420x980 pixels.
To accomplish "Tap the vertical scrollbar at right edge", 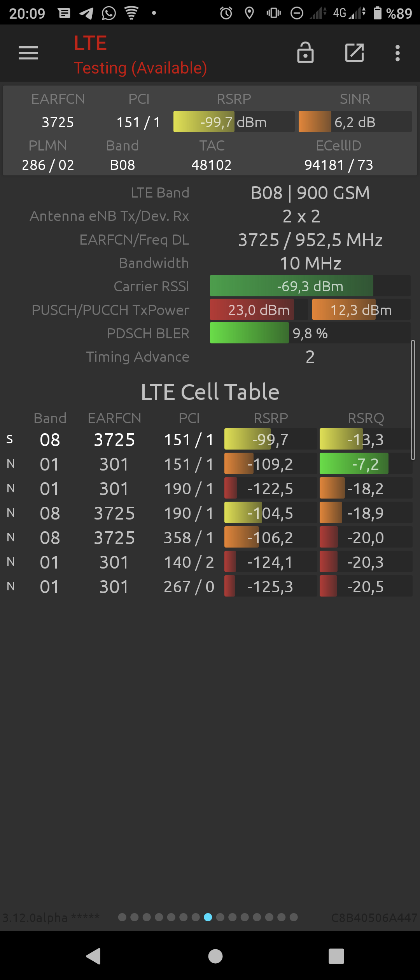I will click(x=413, y=400).
